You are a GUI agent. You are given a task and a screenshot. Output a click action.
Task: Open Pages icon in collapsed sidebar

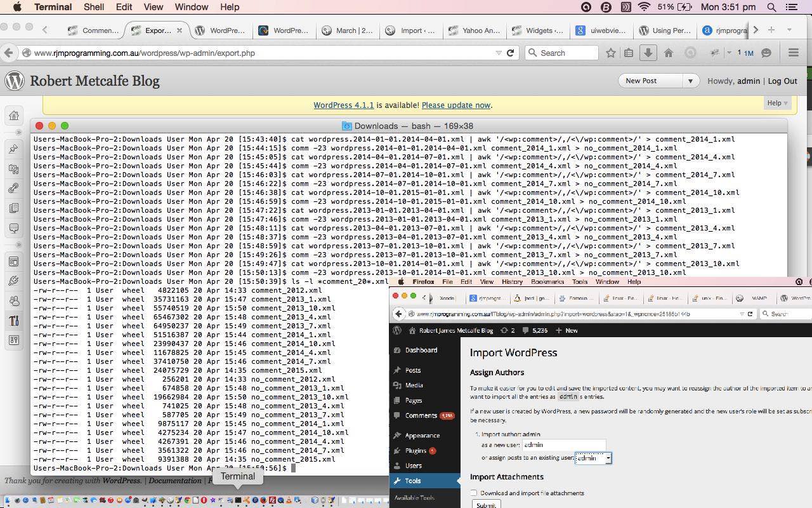tap(14, 208)
